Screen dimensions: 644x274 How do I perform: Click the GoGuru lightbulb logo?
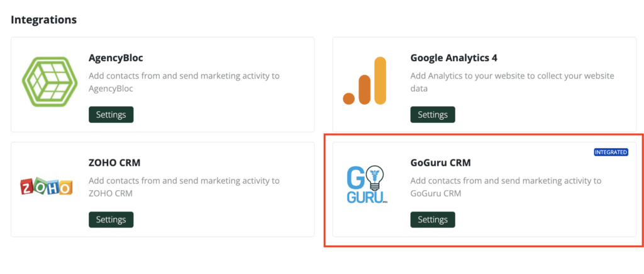[x=367, y=184]
